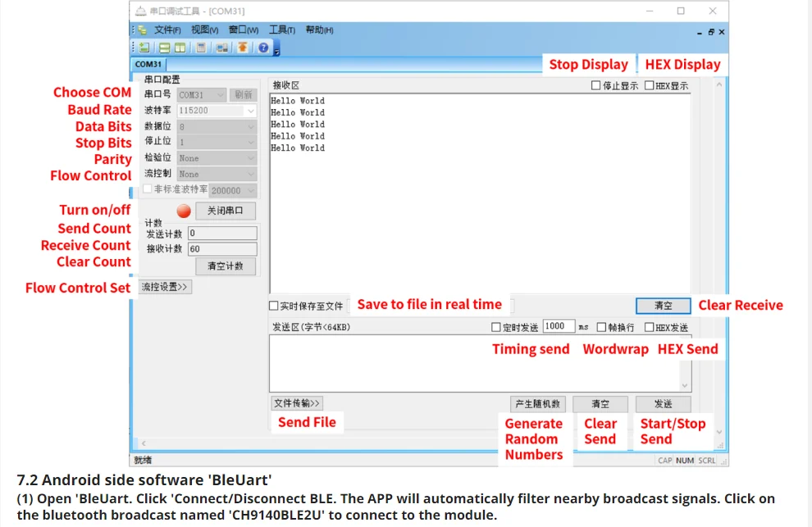
Task: Open the 波特率 115200 dropdown
Action: click(217, 111)
